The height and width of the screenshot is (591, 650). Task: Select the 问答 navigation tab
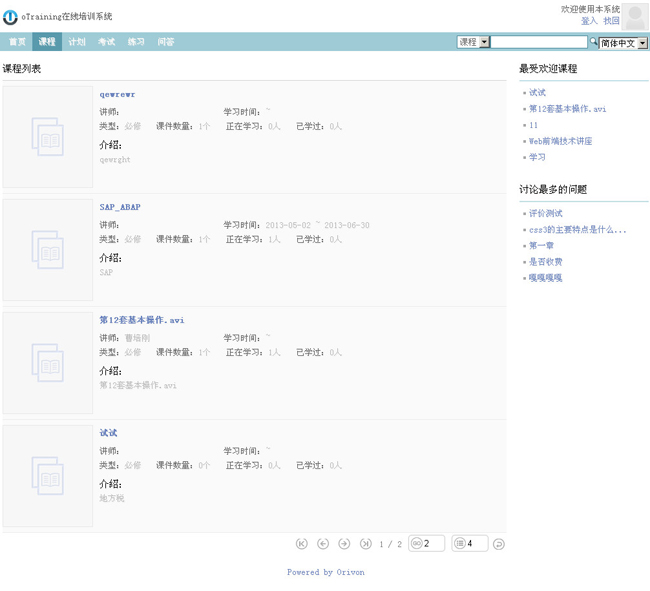click(166, 42)
